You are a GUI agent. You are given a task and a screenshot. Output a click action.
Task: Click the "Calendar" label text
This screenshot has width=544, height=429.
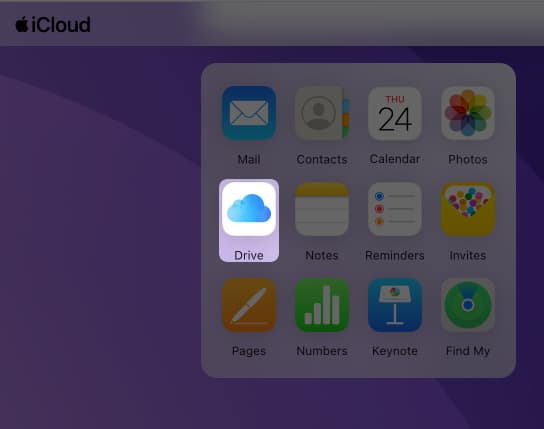click(395, 159)
